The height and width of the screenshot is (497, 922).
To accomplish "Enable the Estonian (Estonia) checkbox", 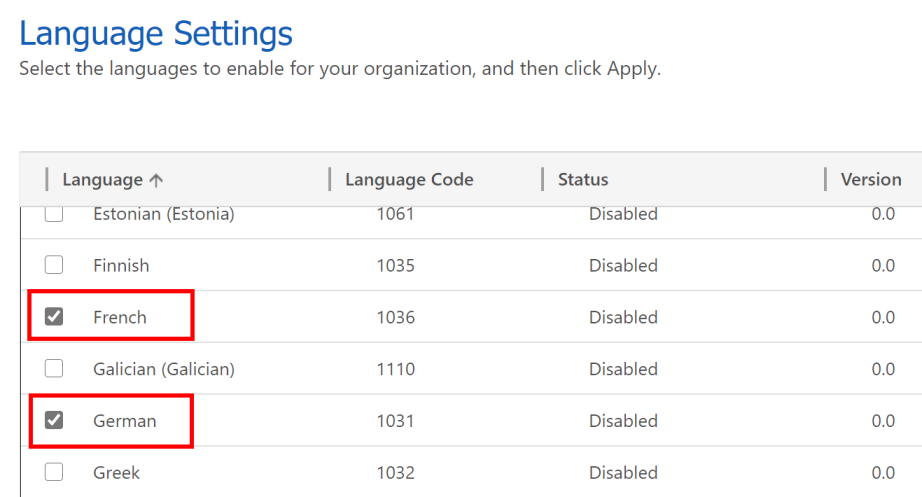I will point(54,214).
